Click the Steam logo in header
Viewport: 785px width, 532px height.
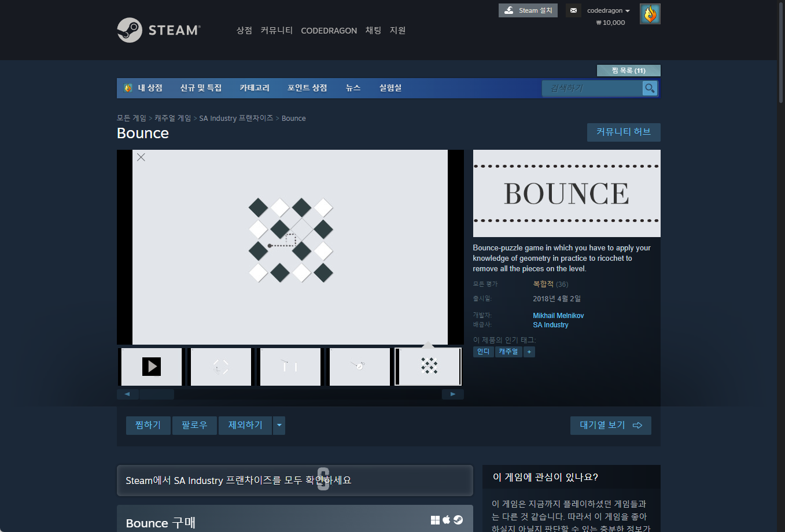tap(159, 30)
